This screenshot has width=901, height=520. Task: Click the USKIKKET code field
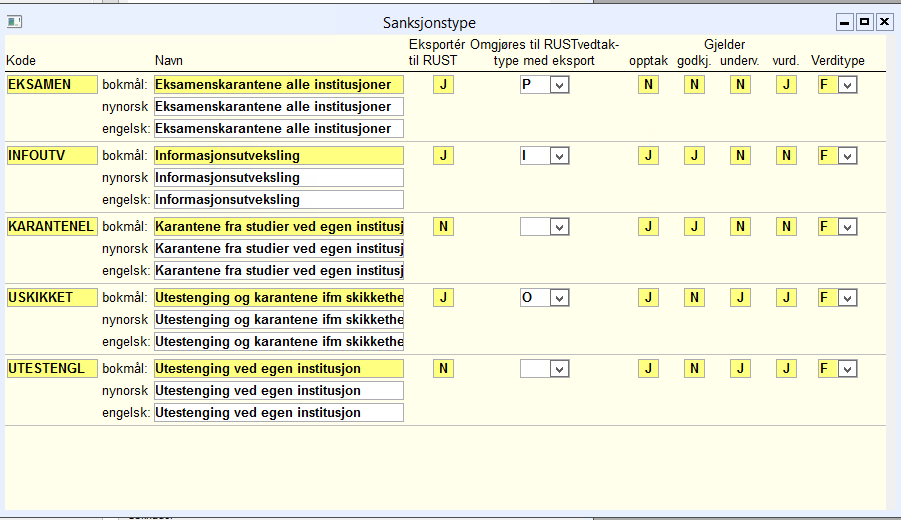tap(52, 298)
